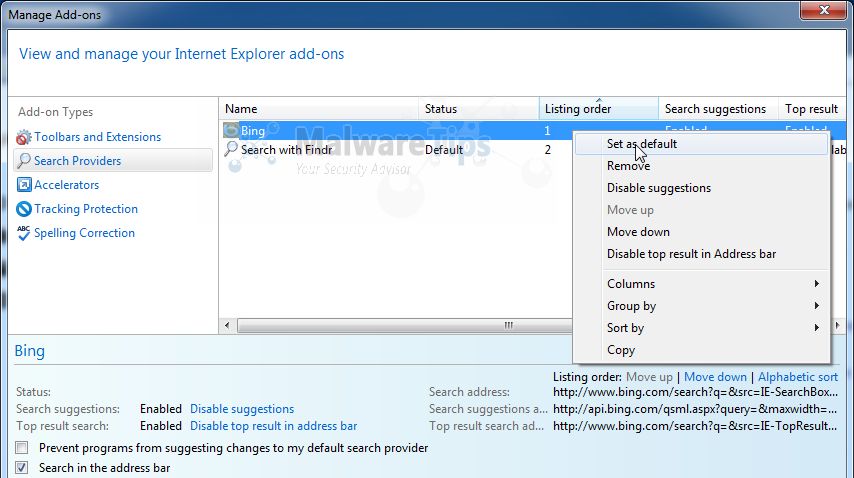Viewport: 854px width, 478px height.
Task: Click listing order 2 for Findr
Action: [x=548, y=150]
